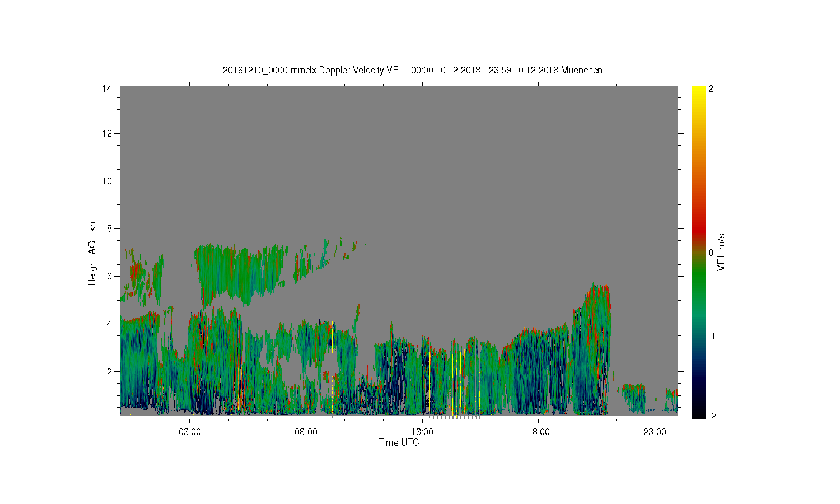Screen dimensions: 840x504
Task: Click the height axis label 4
Action: 109,324
